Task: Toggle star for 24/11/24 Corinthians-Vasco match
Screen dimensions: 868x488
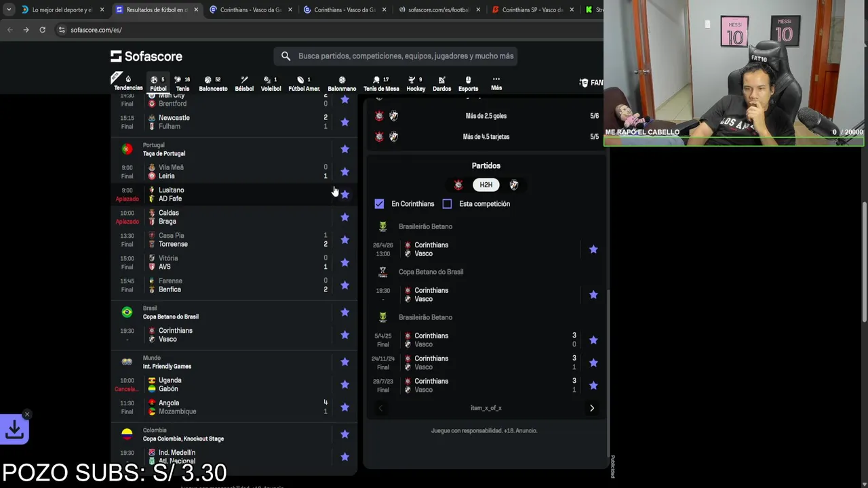Action: pyautogui.click(x=593, y=363)
